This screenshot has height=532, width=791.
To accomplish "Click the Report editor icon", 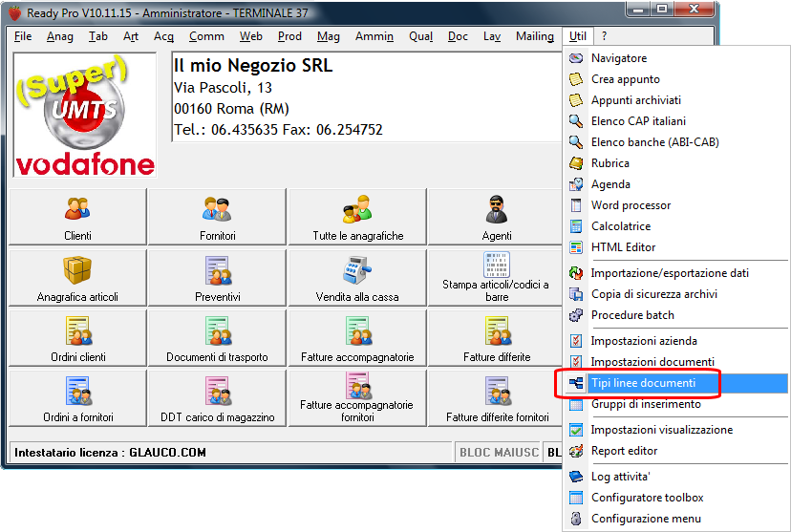I will coord(576,451).
